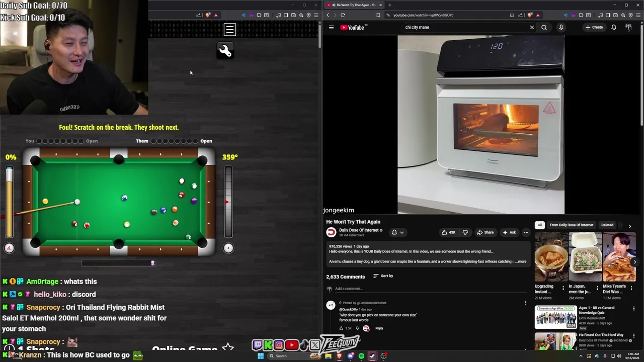This screenshot has width=644, height=362.
Task: Open Brave main menu in YouTube window
Action: (638, 15)
